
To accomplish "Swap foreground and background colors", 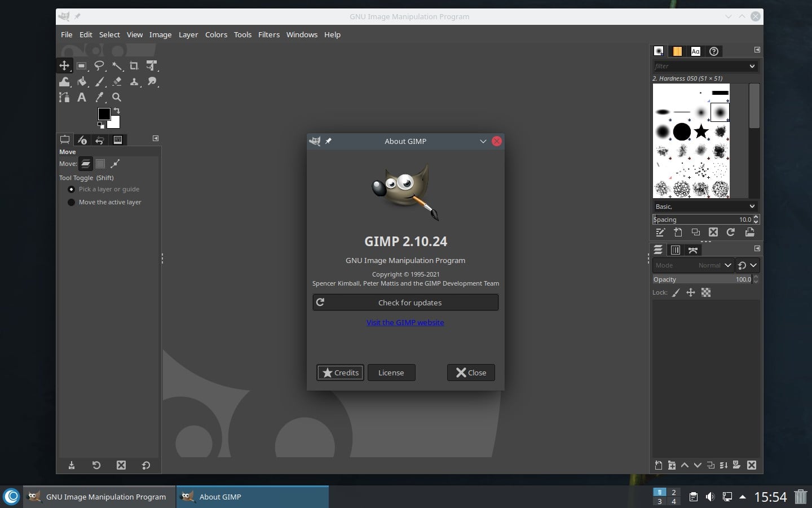I will (117, 110).
